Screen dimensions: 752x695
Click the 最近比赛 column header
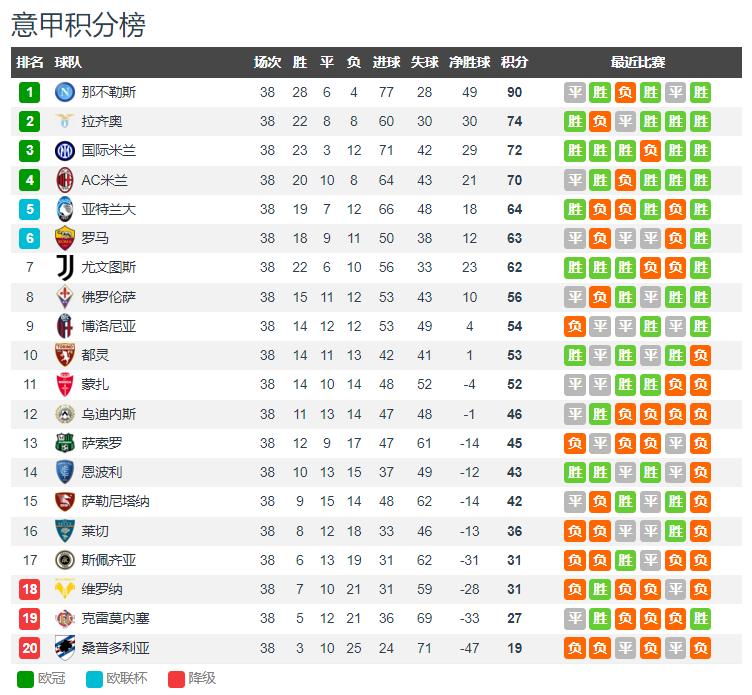(637, 62)
